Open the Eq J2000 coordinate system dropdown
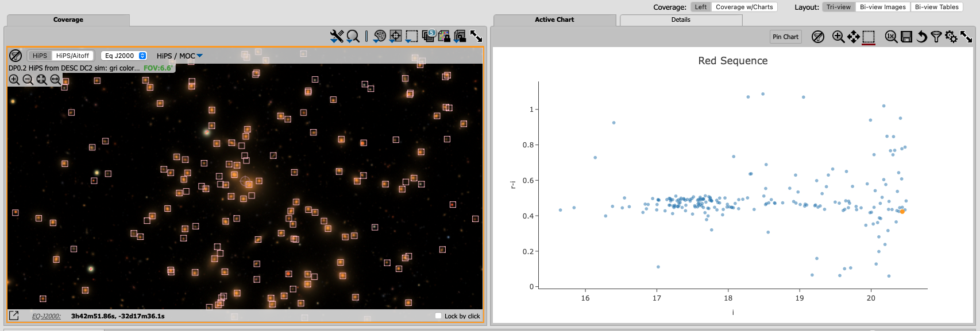980x331 pixels. point(124,56)
